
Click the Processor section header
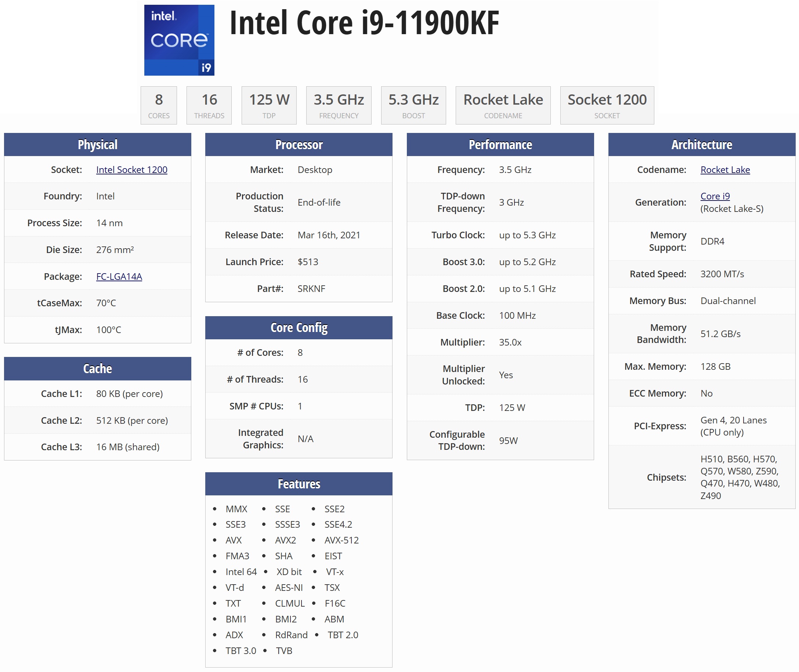(299, 144)
